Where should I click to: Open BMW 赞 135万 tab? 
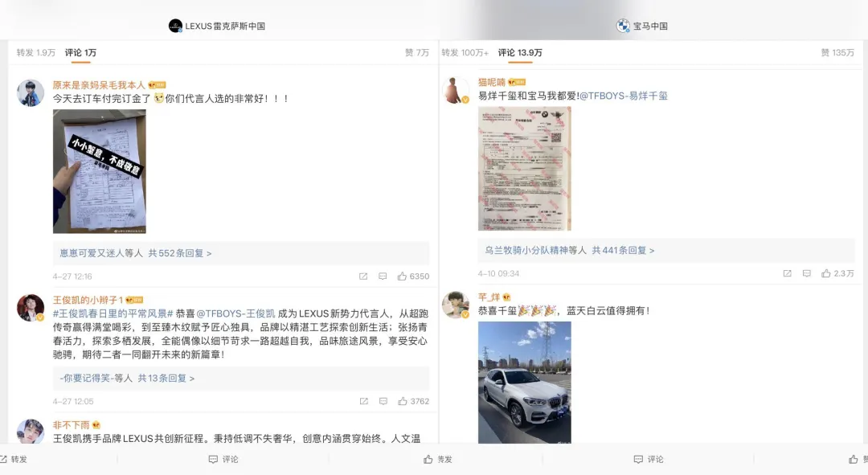pyautogui.click(x=837, y=52)
